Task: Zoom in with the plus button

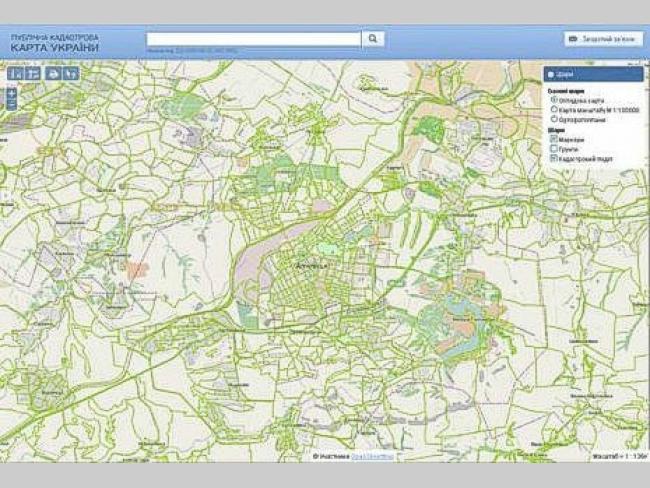Action: [x=11, y=92]
